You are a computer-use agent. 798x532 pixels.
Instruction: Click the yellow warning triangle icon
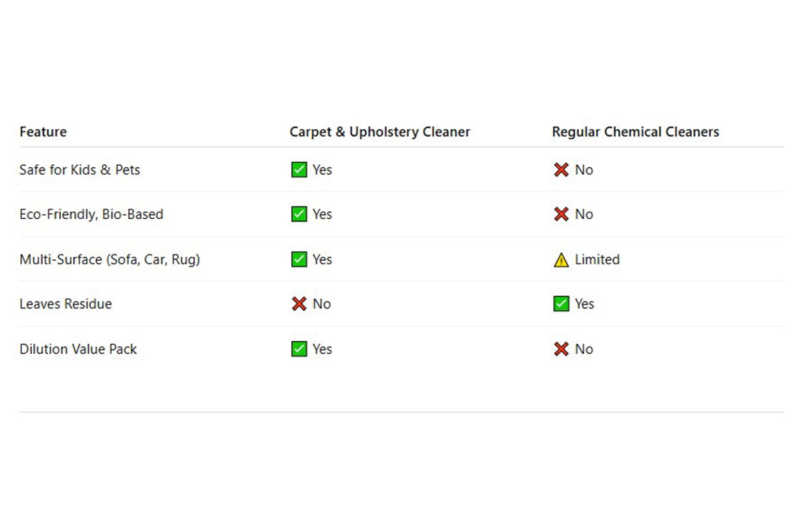pos(561,260)
